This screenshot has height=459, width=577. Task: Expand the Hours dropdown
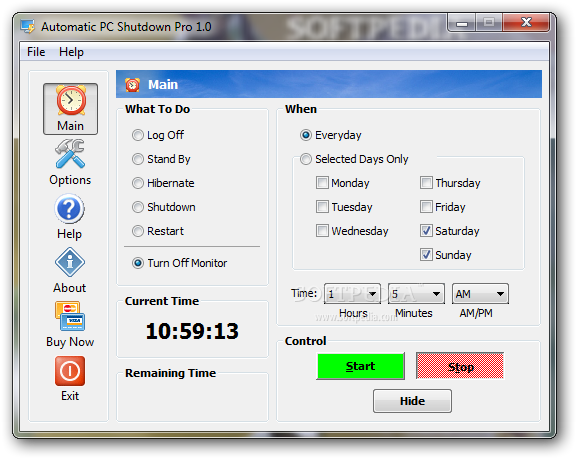352,294
